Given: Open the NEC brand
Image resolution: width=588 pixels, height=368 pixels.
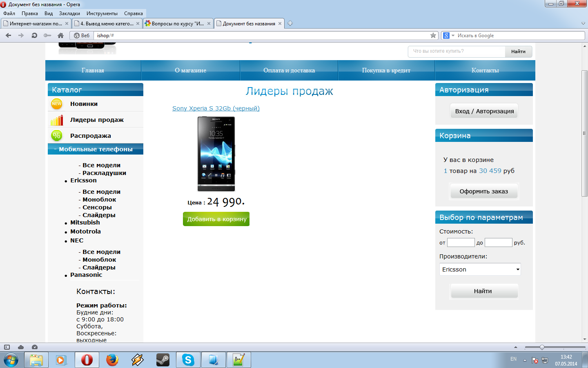Looking at the screenshot, I should [77, 240].
